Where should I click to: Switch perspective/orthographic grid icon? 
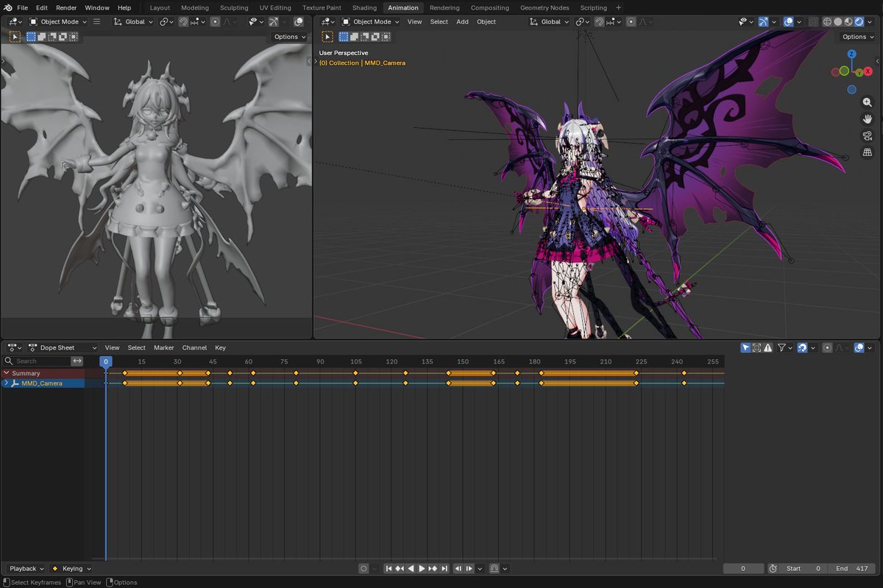(x=868, y=152)
